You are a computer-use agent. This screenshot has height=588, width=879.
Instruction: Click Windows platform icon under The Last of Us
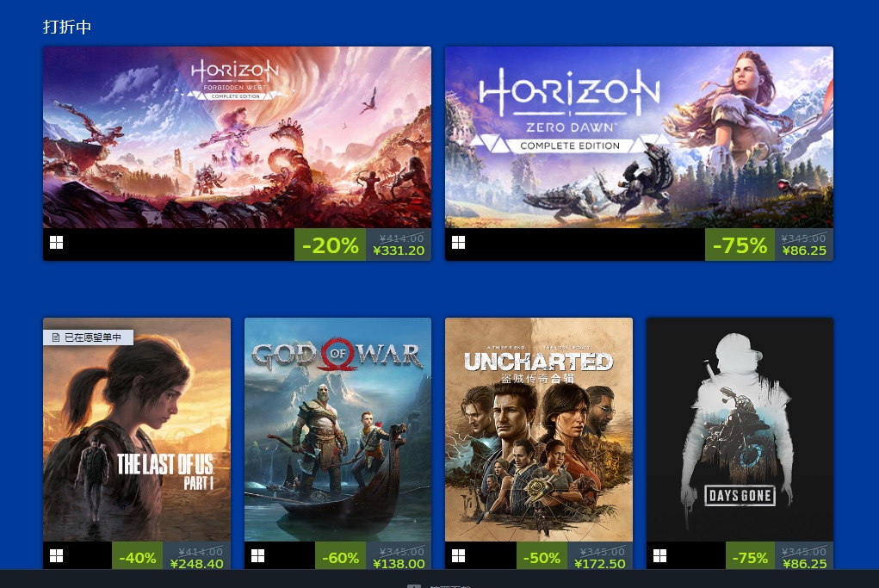(x=56, y=555)
